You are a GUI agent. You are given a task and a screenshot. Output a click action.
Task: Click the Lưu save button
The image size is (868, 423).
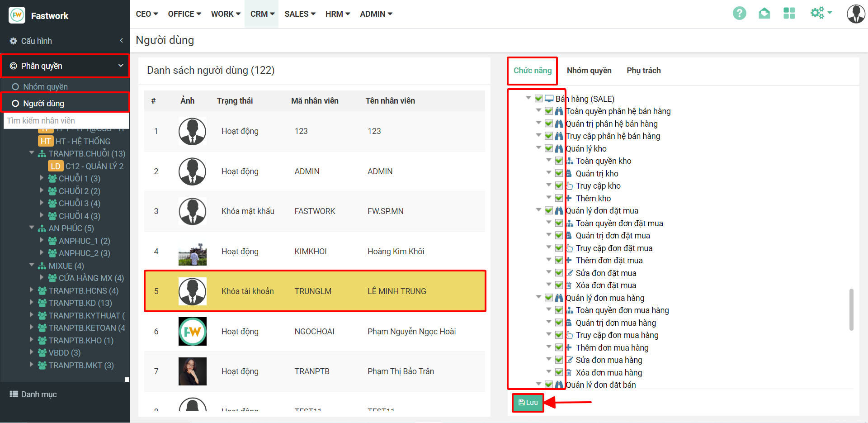pos(528,403)
